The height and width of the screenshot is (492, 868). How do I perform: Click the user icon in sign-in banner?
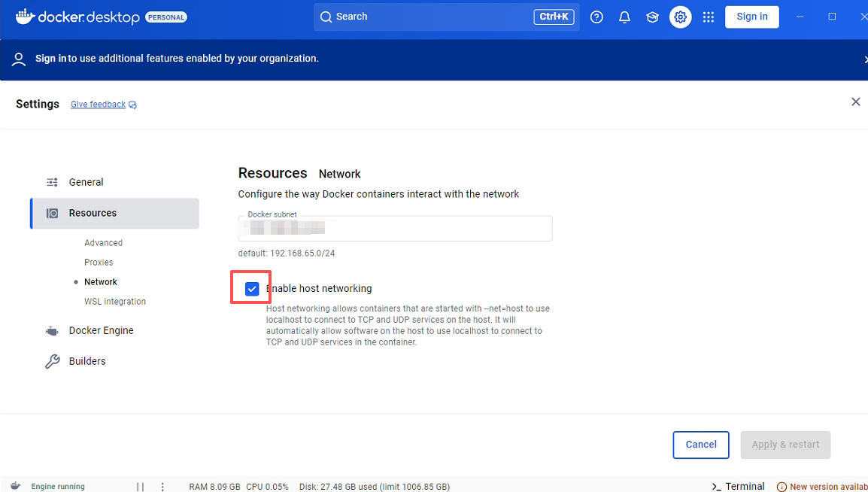coord(18,59)
